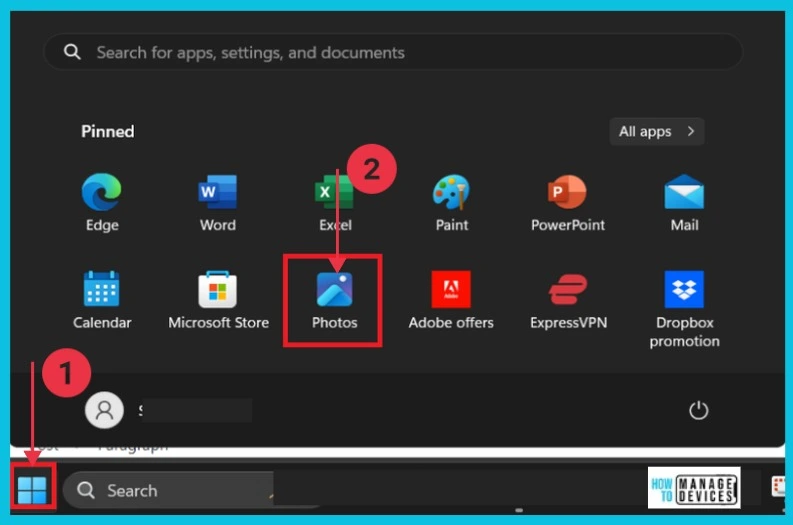The height and width of the screenshot is (525, 793).
Task: Open PowerPoint from pinned apps
Action: (x=567, y=202)
